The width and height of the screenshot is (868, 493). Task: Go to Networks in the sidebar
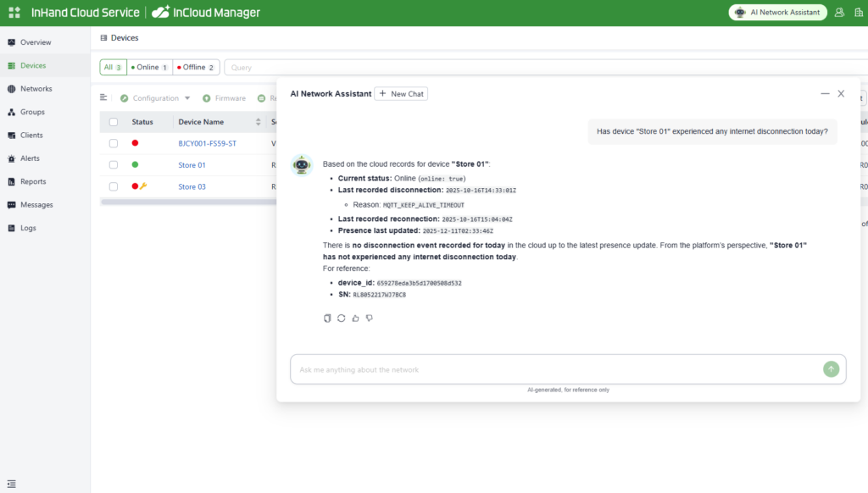coord(36,89)
